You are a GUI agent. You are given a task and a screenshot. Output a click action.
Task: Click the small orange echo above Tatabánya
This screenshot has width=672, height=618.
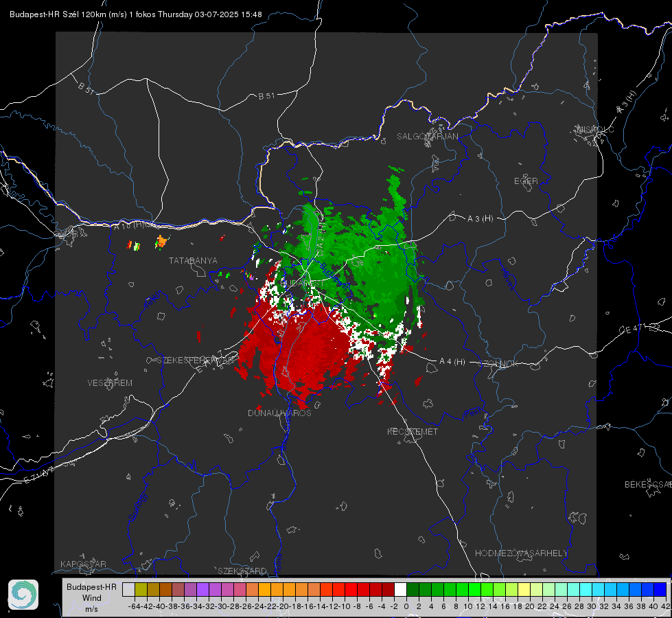tap(161, 242)
